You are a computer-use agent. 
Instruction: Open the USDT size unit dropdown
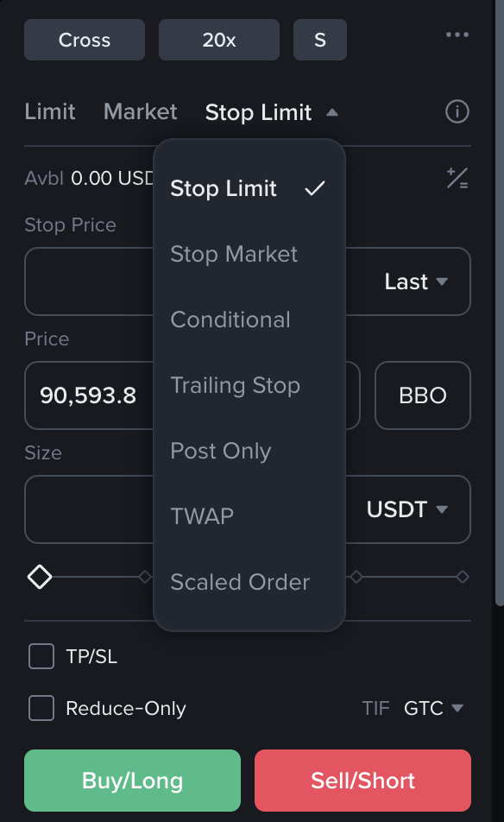click(413, 509)
